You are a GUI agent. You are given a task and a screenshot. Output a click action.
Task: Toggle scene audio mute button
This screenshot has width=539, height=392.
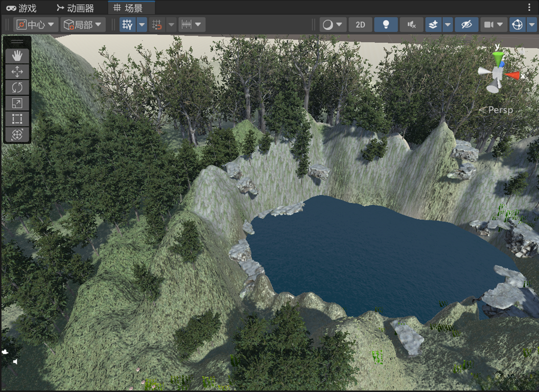[x=411, y=24]
